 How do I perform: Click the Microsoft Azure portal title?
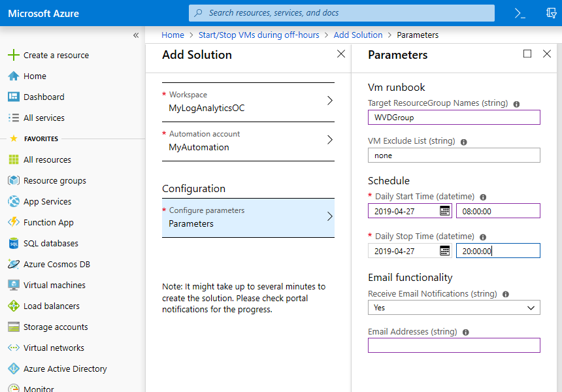coord(43,14)
